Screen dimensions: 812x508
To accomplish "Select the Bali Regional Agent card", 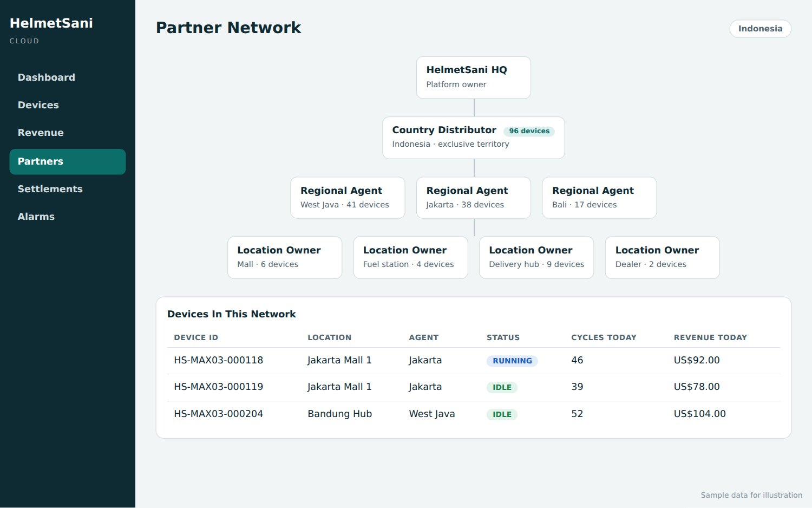I will pos(599,198).
